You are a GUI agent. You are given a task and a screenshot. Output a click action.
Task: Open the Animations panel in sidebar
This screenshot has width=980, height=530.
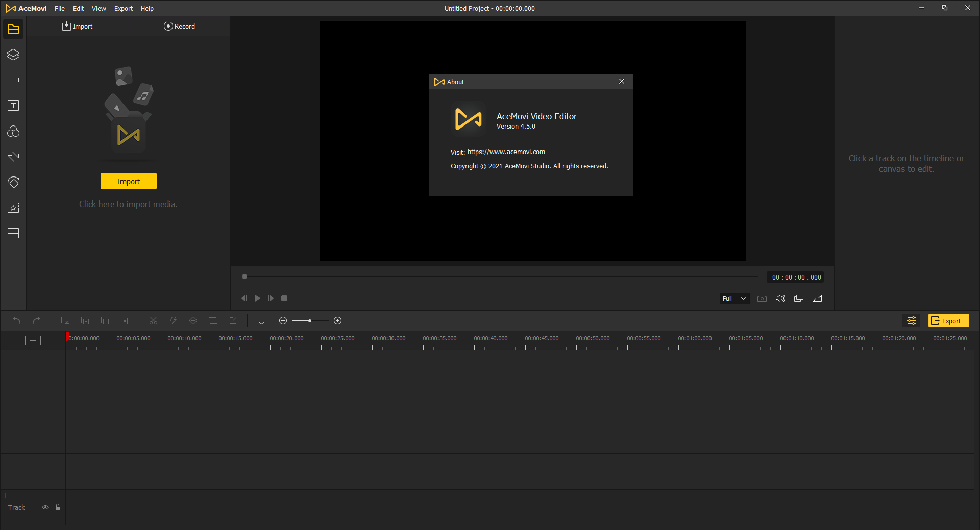click(x=13, y=182)
